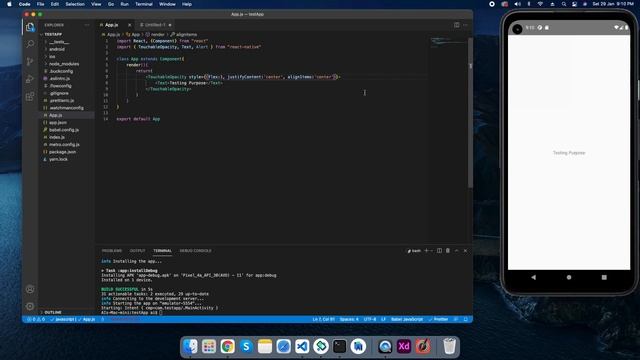
Task: Click Ln/Col cursor position in status bar
Action: click(323, 320)
